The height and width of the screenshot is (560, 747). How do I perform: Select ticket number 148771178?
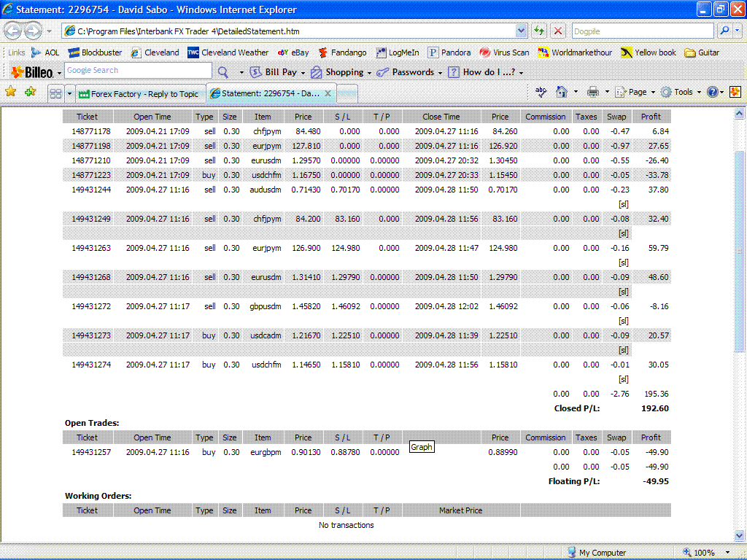[91, 131]
